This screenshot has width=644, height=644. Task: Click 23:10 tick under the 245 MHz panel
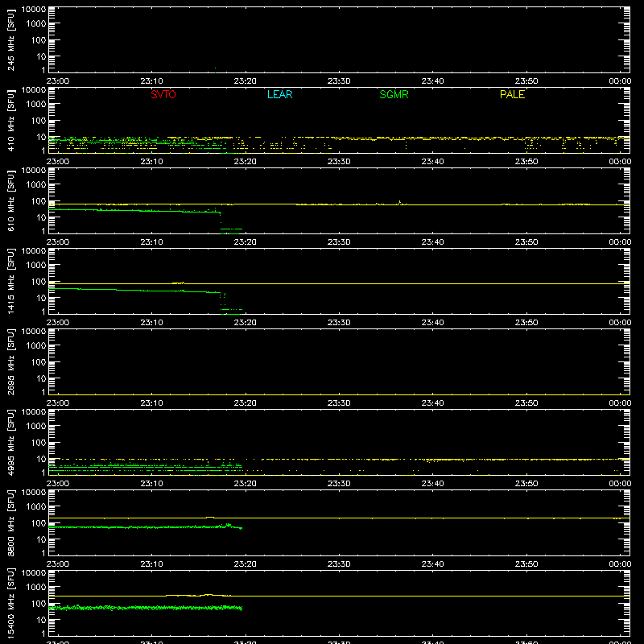point(151,81)
